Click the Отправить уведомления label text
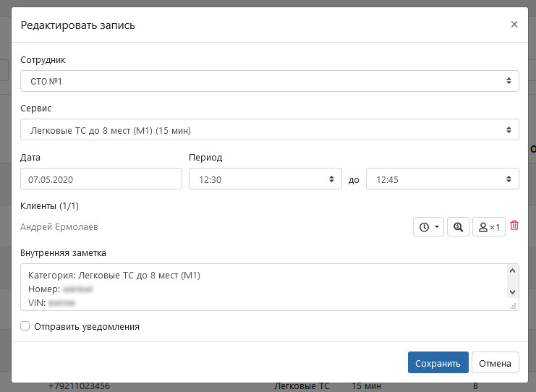The width and height of the screenshot is (536, 392). (87, 327)
